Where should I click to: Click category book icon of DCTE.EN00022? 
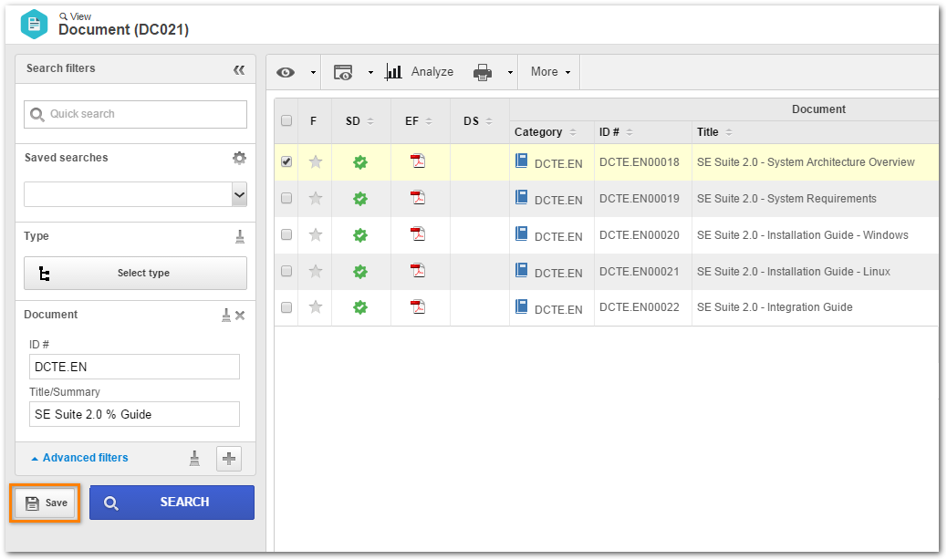coord(521,306)
